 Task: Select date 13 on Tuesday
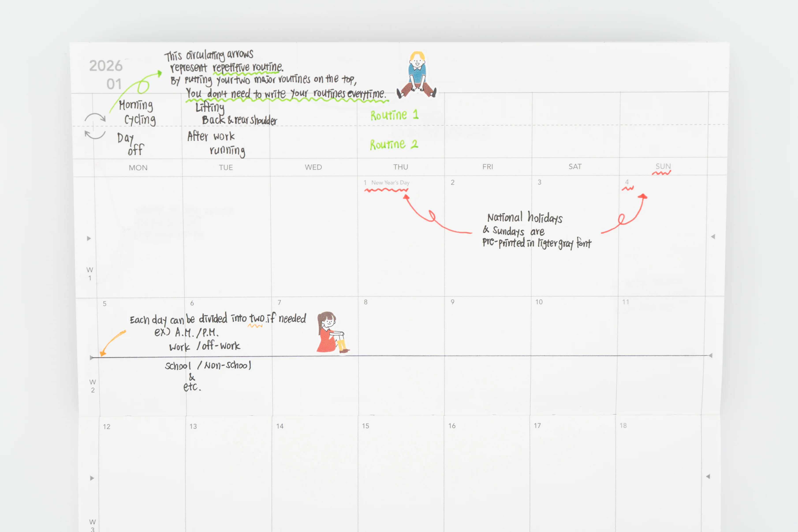(x=193, y=426)
